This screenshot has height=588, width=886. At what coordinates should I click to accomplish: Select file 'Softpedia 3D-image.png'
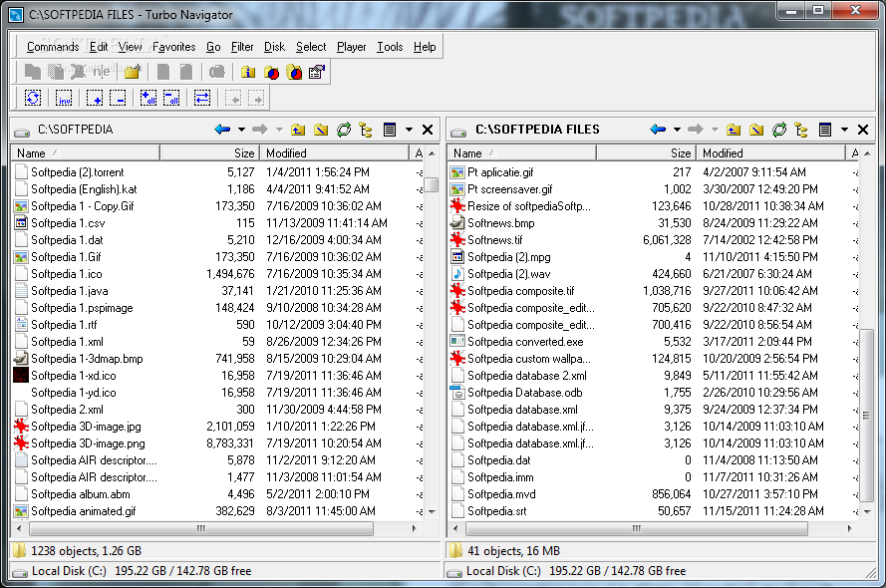tap(88, 443)
